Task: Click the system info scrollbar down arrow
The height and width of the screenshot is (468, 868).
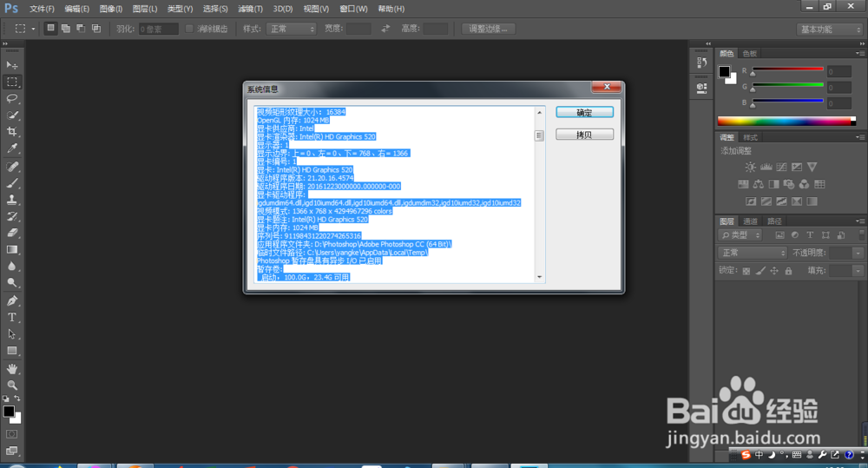Action: click(x=539, y=278)
